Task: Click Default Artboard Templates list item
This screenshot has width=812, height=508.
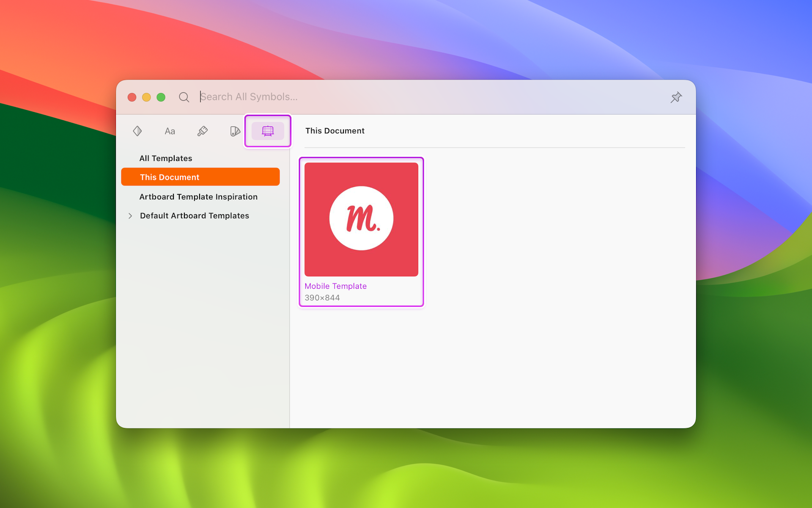Action: tap(194, 215)
